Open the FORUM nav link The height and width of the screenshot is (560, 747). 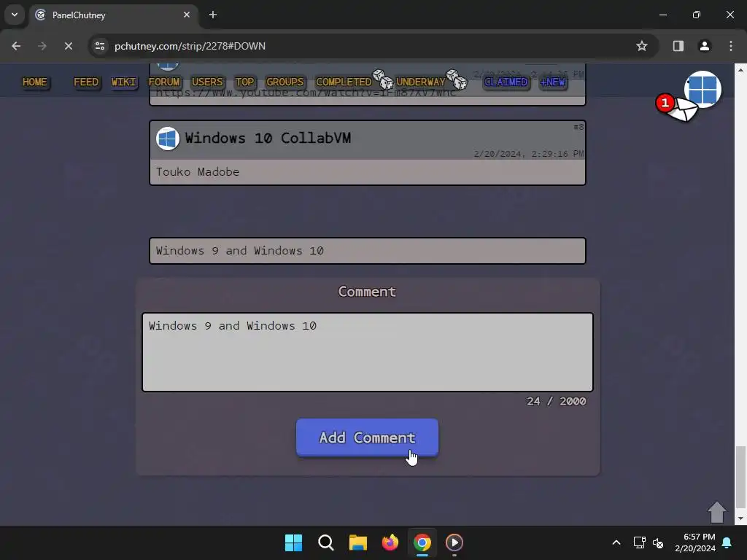164,82
